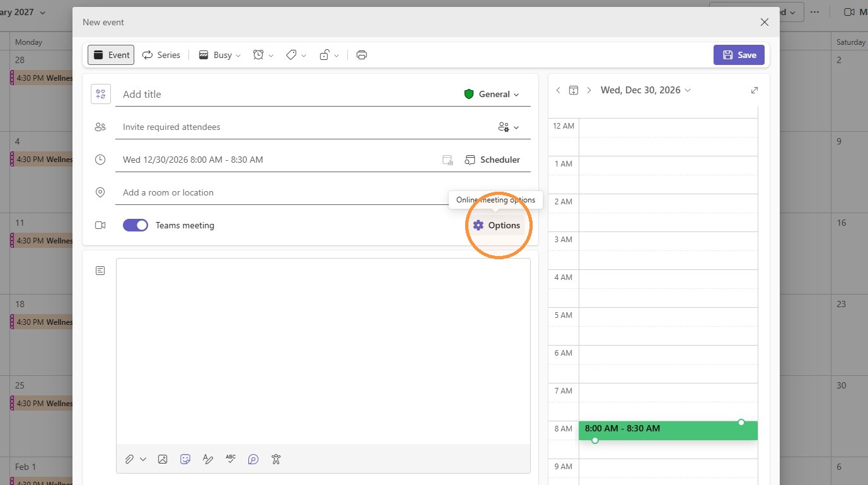Jump to today in day view
This screenshot has width=868, height=485.
574,90
